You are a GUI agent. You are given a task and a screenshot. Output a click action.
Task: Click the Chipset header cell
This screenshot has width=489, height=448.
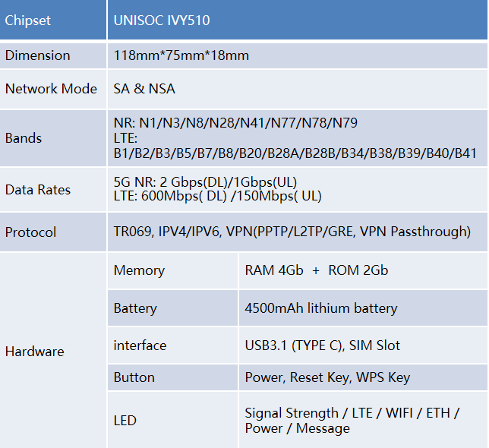(53, 20)
